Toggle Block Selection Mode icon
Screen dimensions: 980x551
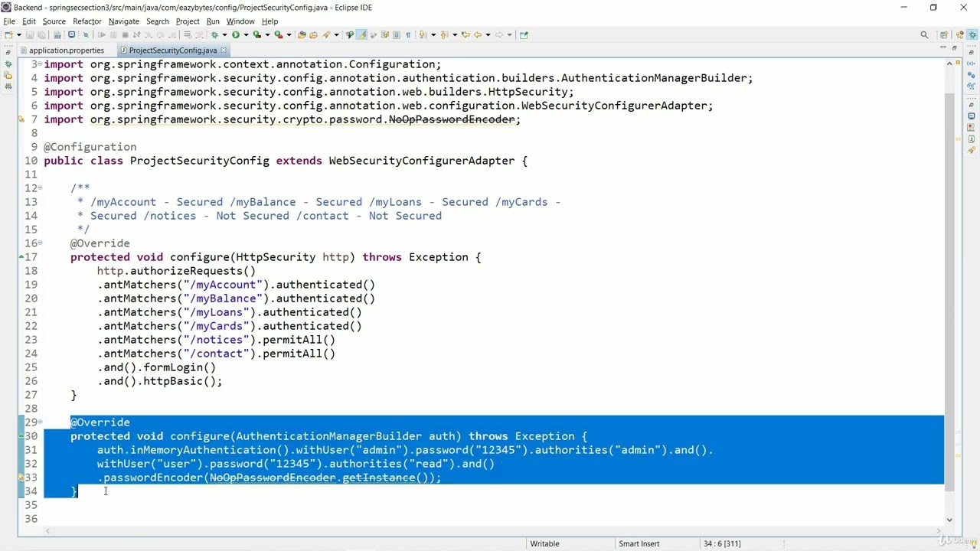coord(396,34)
